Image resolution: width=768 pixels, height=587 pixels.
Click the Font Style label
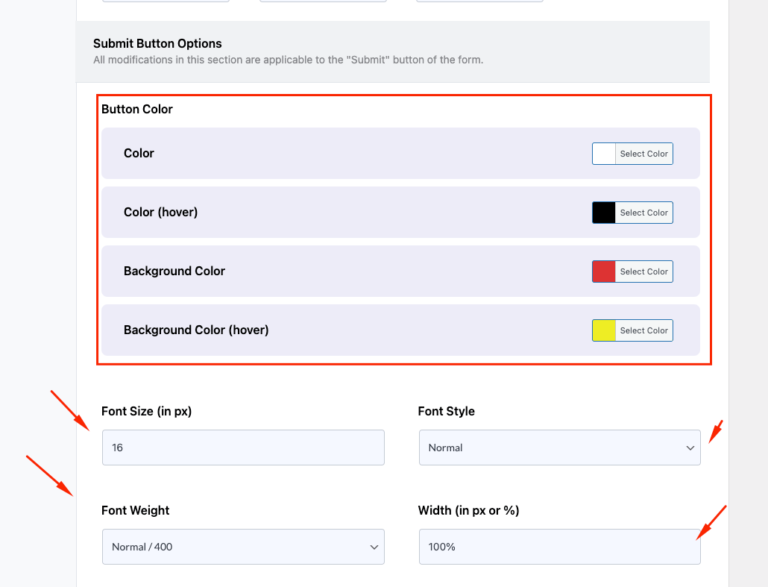[x=446, y=411]
